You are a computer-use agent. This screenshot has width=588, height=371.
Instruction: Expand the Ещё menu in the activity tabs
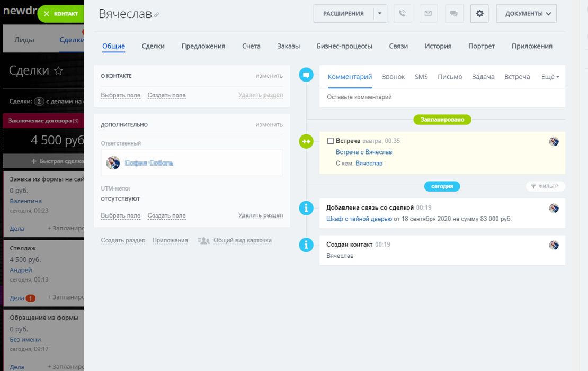[550, 77]
